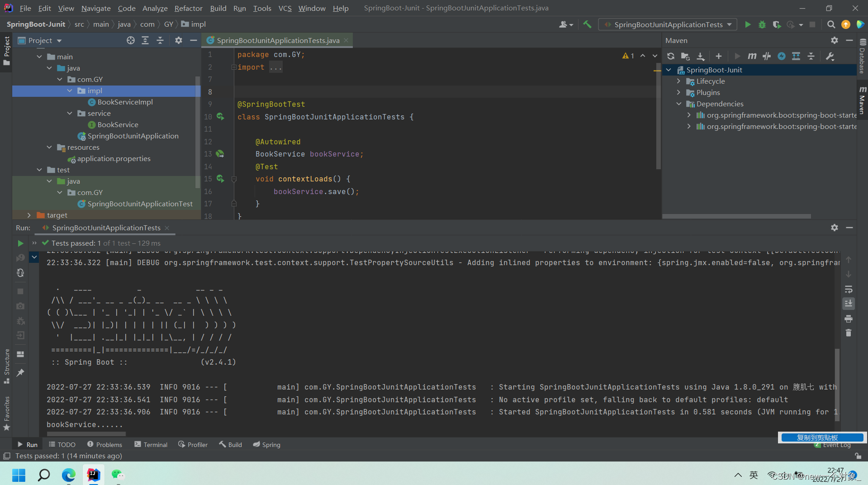The height and width of the screenshot is (485, 868).
Task: Open Run panel settings gear
Action: (x=835, y=228)
